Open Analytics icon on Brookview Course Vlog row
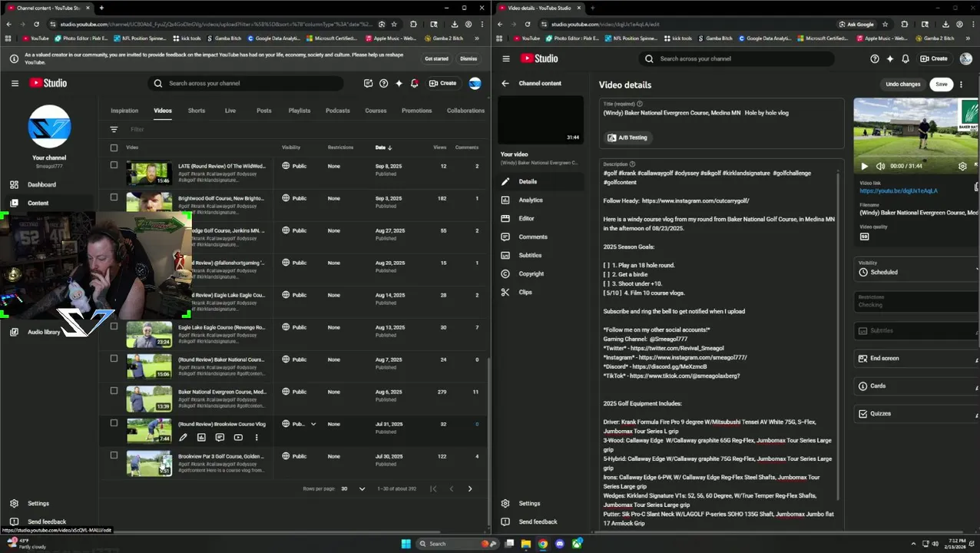Screen dimensions: 980x553 point(201,438)
